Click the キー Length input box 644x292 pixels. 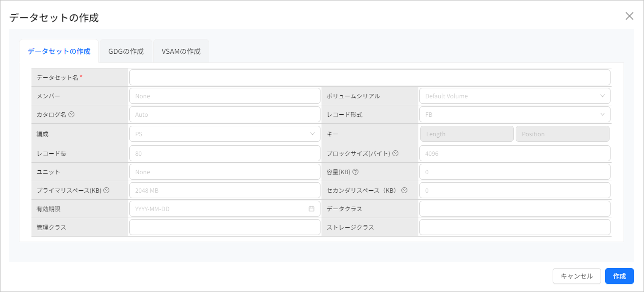coord(467,133)
